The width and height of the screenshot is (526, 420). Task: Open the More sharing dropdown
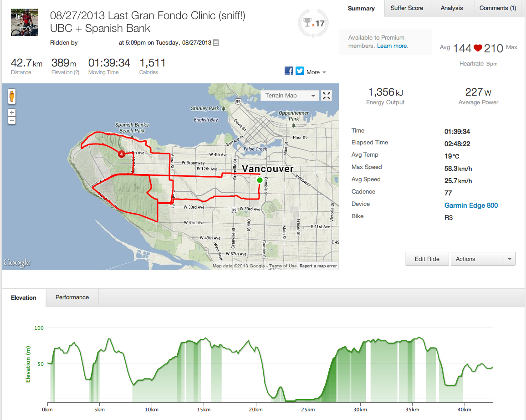316,72
